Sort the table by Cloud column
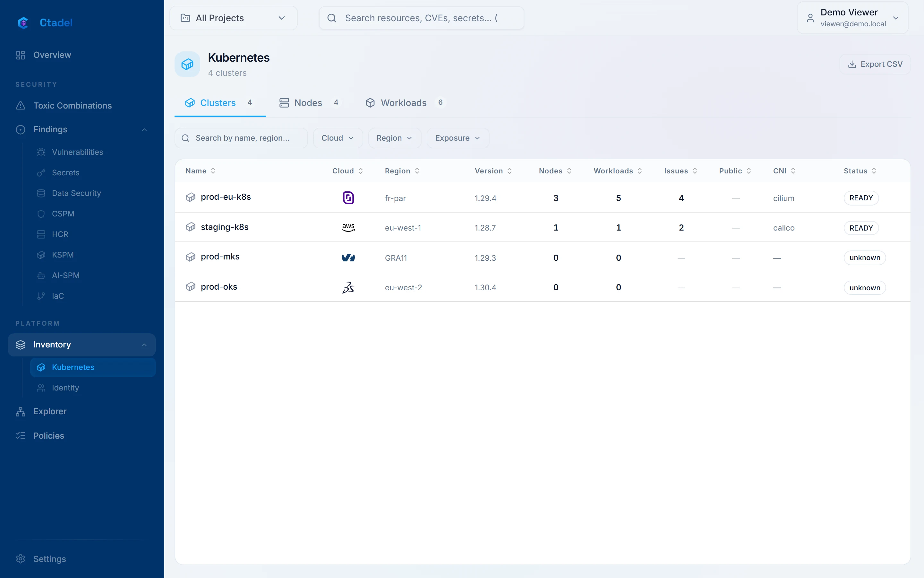 347,171
